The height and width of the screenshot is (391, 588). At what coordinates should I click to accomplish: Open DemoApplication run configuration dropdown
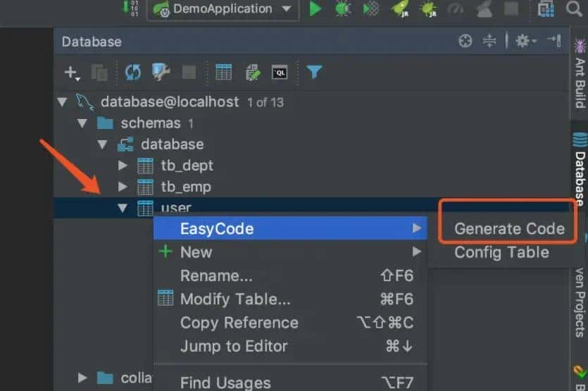click(223, 9)
